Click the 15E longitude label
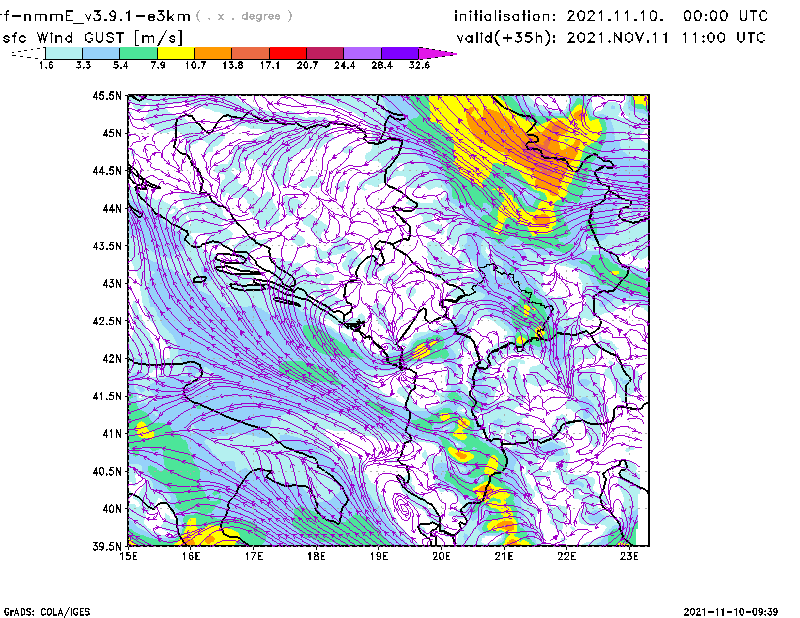The width and height of the screenshot is (800, 618). (128, 556)
